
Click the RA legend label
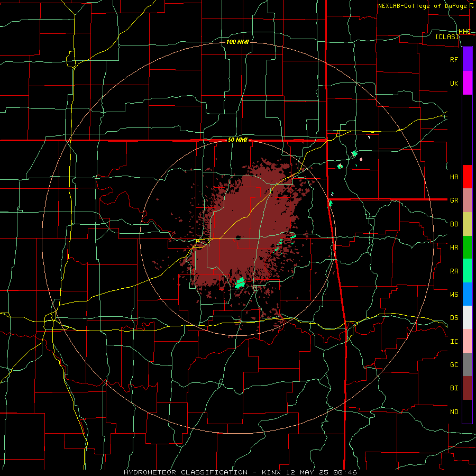tap(454, 271)
